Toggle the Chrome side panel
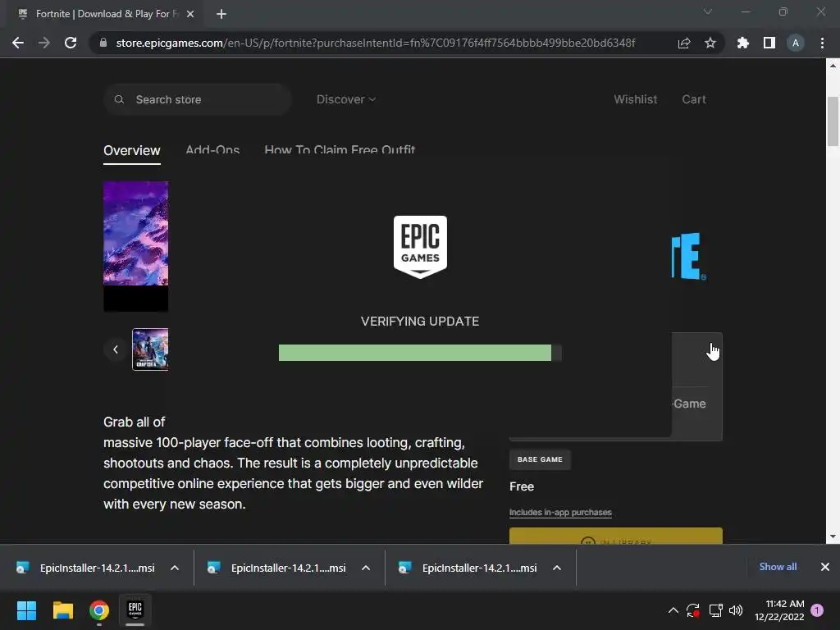The height and width of the screenshot is (630, 840). (x=769, y=43)
